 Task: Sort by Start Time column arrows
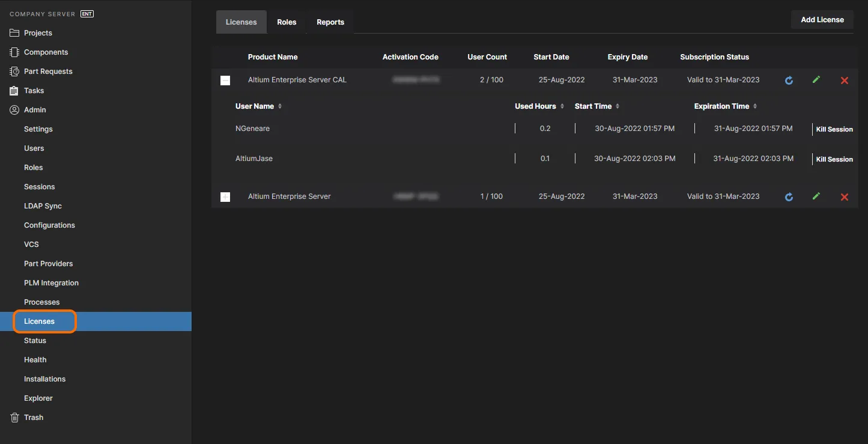pyautogui.click(x=618, y=106)
